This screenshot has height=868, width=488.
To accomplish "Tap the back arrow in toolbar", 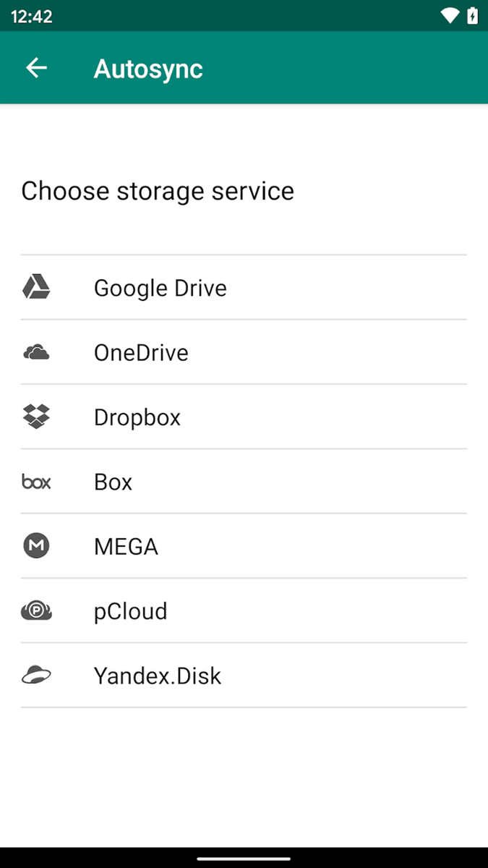I will pyautogui.click(x=36, y=68).
